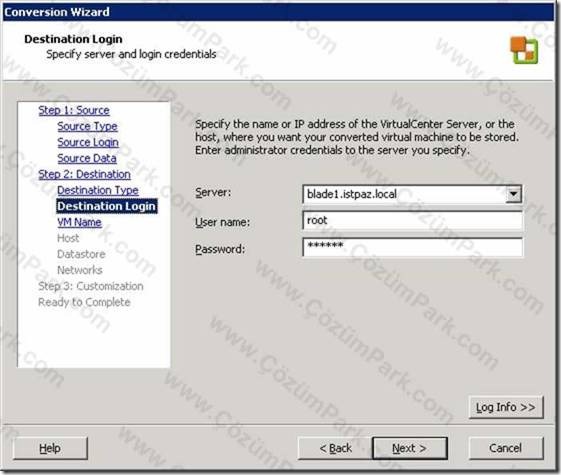Open the Source Type step link
Viewport: 561px width, 475px height.
(x=87, y=126)
